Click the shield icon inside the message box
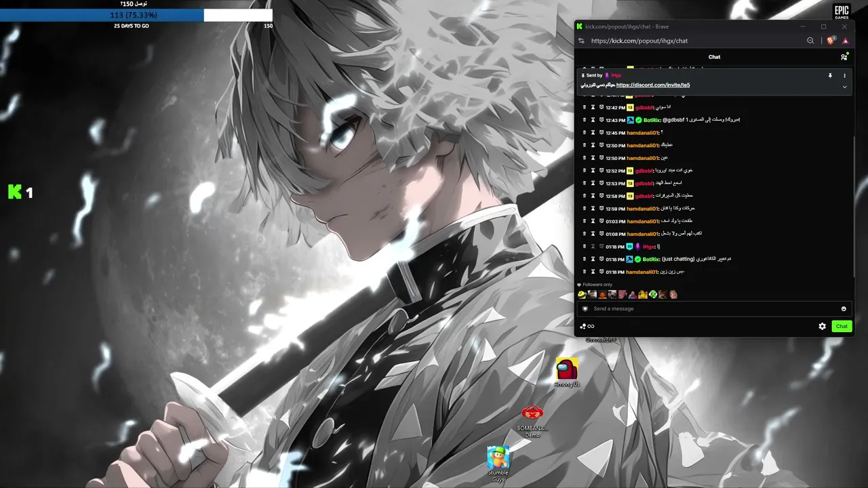The width and height of the screenshot is (868, 488). click(585, 308)
